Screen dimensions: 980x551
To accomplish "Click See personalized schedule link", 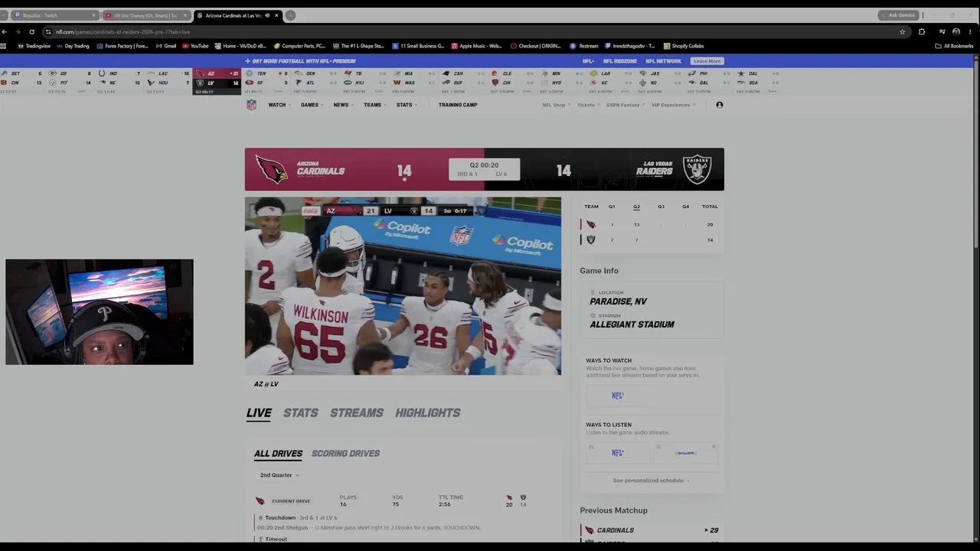I will (x=651, y=481).
